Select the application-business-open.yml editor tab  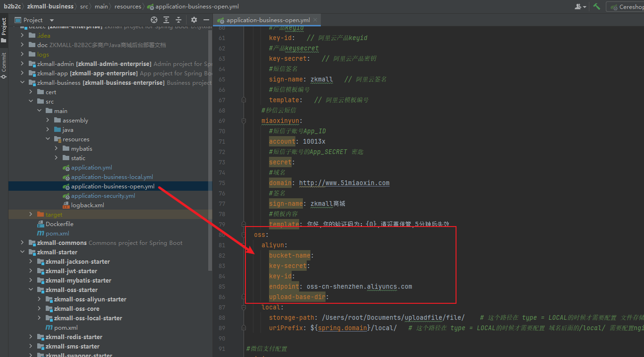click(268, 20)
